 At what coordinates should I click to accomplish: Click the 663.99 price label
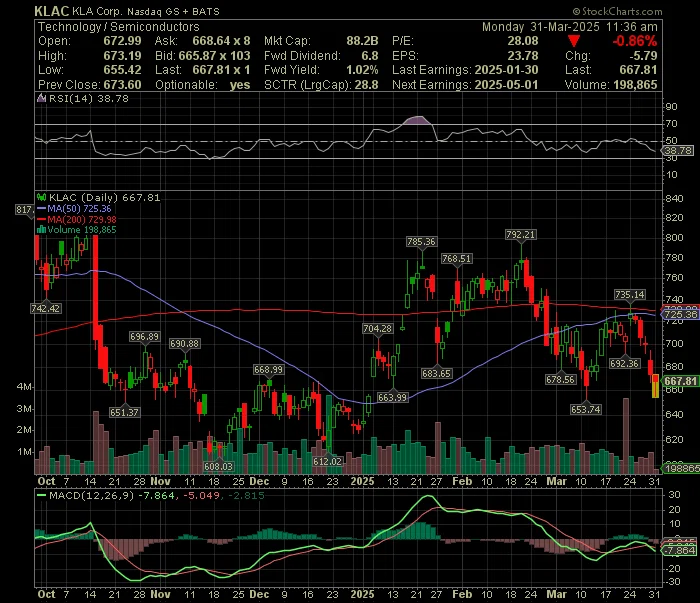click(392, 397)
